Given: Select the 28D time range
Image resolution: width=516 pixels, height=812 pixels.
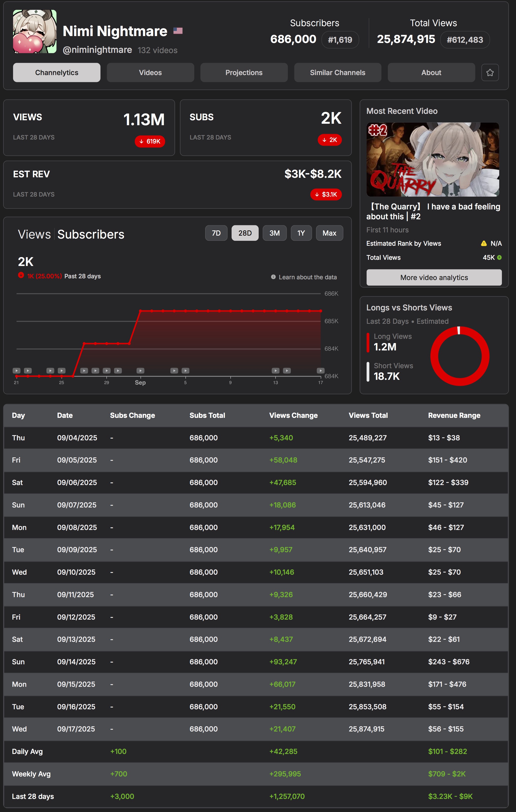Looking at the screenshot, I should 245,233.
